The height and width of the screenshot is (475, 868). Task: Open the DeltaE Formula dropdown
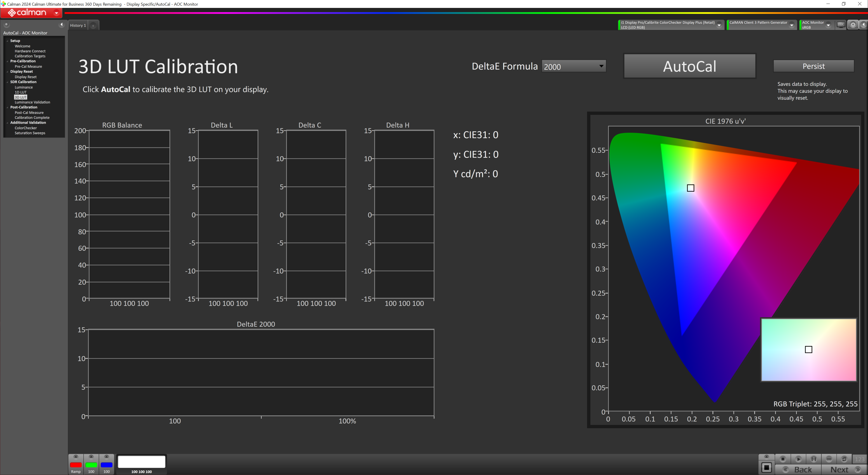tap(574, 66)
